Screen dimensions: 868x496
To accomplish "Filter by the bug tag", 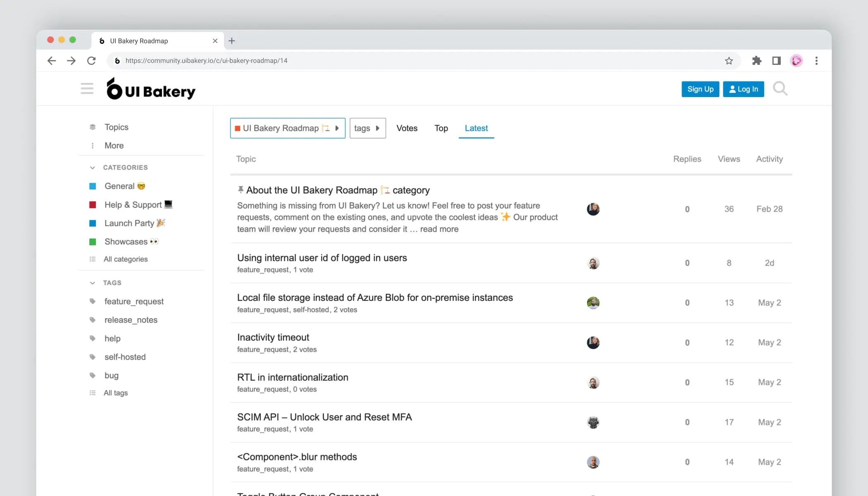I will pyautogui.click(x=111, y=375).
